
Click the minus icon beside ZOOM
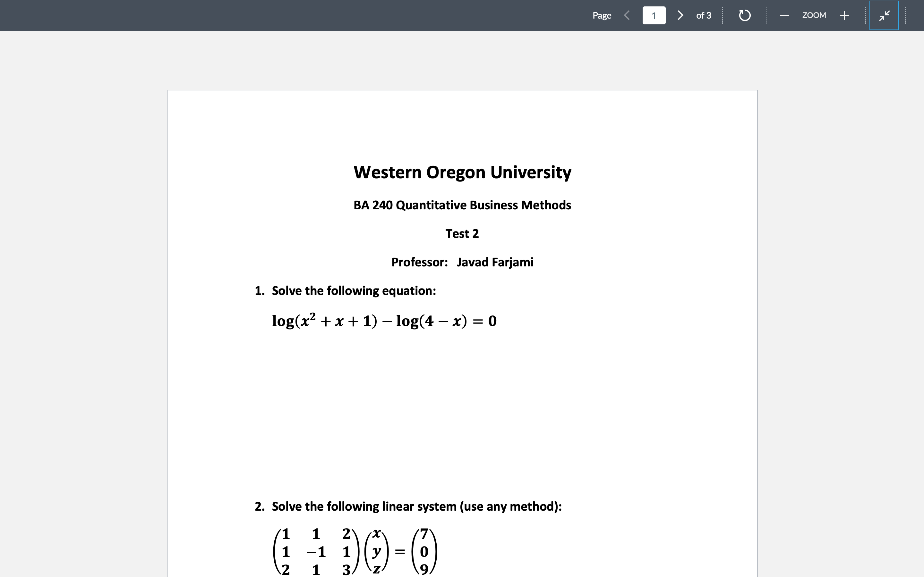[x=785, y=15]
